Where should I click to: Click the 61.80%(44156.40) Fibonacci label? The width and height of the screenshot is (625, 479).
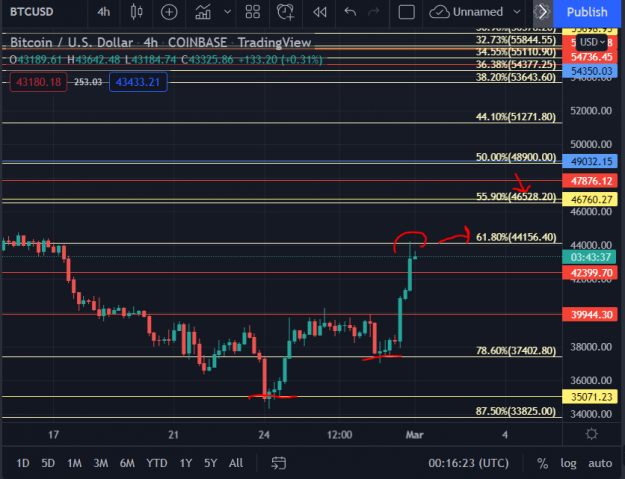click(x=516, y=237)
